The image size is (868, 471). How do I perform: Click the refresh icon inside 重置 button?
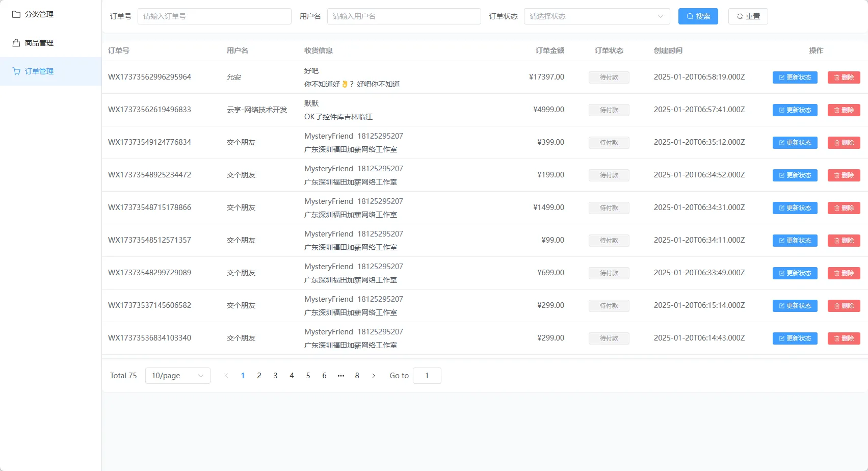point(740,16)
